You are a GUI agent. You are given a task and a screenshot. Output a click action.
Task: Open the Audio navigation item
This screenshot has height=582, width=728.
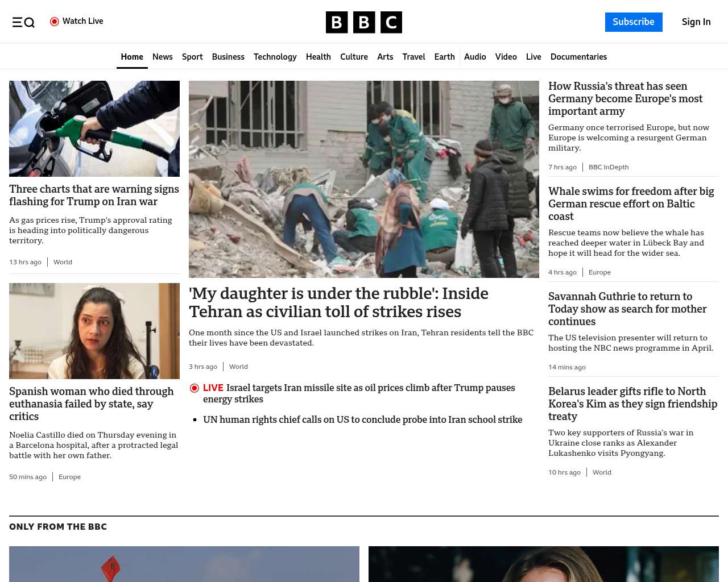coord(475,57)
